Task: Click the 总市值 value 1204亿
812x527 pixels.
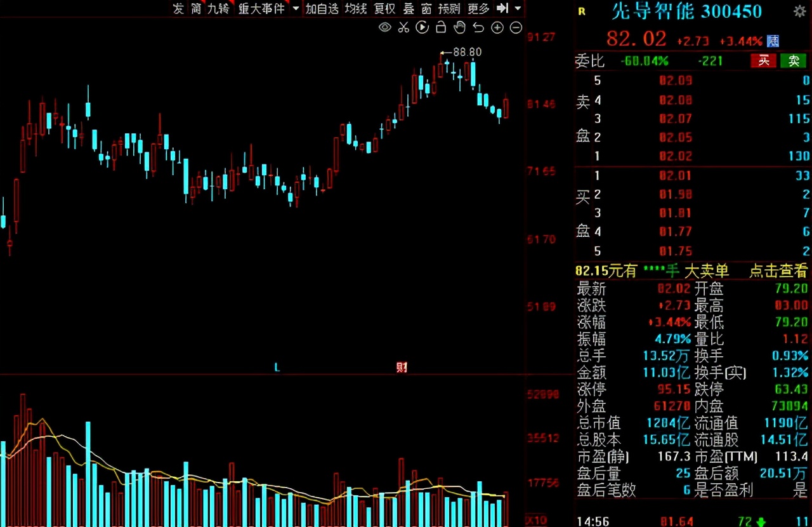Action: click(x=668, y=423)
